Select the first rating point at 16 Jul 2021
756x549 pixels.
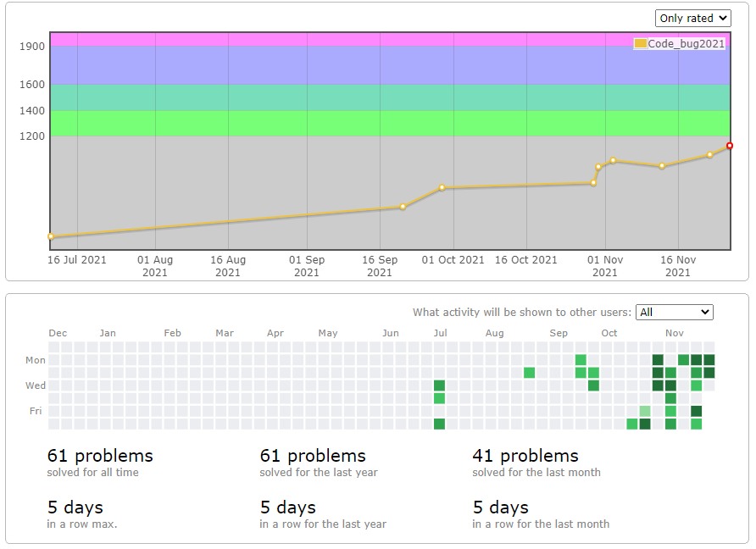[51, 236]
